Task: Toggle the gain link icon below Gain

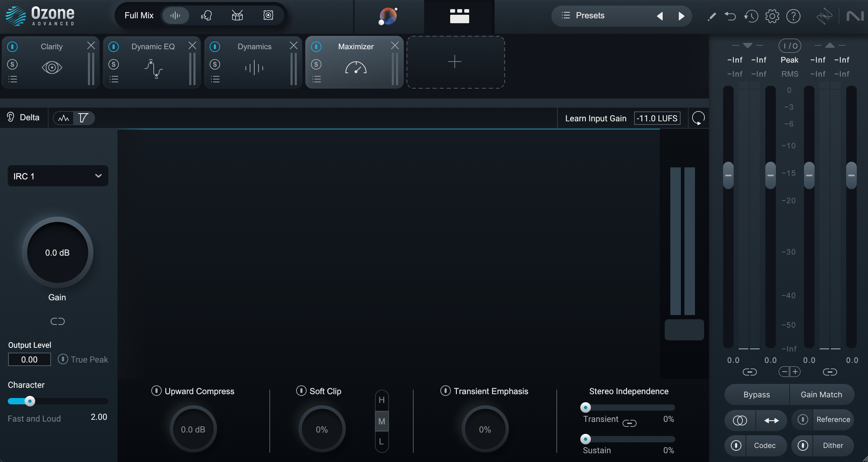Action: click(57, 321)
